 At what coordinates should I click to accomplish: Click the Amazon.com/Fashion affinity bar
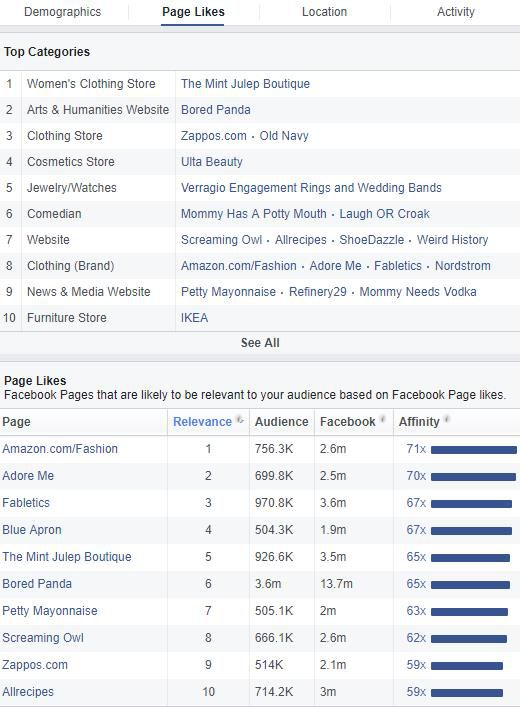coord(474,450)
